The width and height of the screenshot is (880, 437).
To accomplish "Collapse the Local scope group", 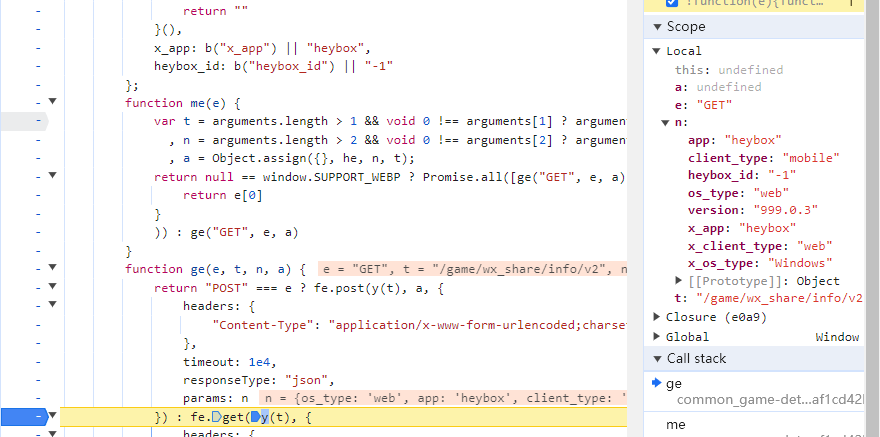I will [x=656, y=51].
